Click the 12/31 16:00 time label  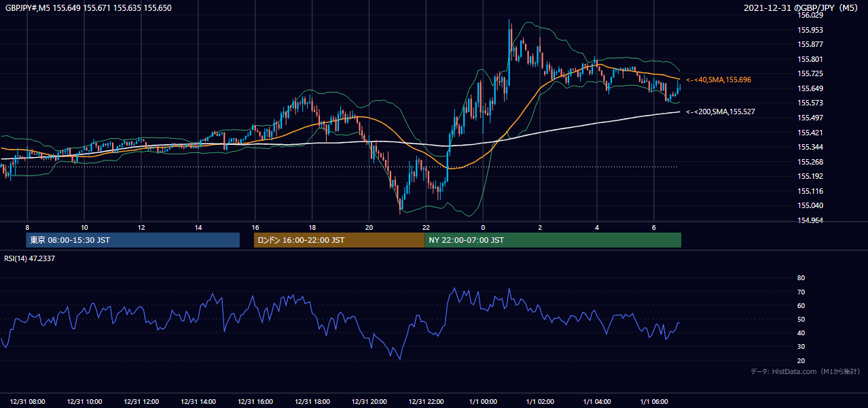(x=255, y=402)
